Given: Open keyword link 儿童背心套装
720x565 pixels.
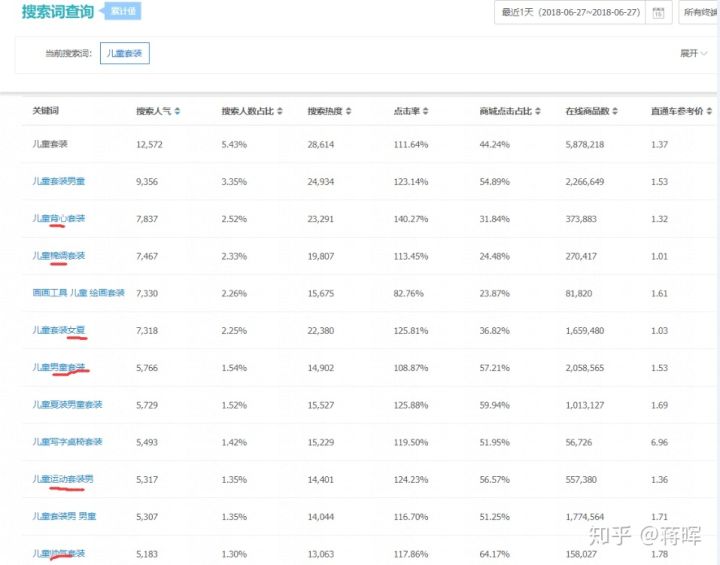Looking at the screenshot, I should click(x=59, y=218).
